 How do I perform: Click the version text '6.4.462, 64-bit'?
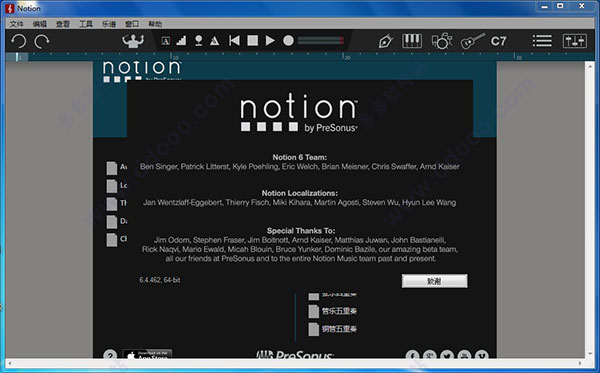[x=160, y=280]
